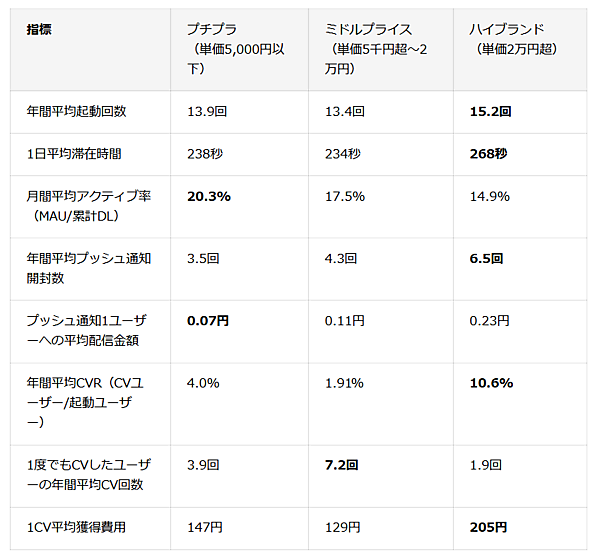Click the 指標 column header
Screen dimensions: 600x560
click(x=39, y=28)
